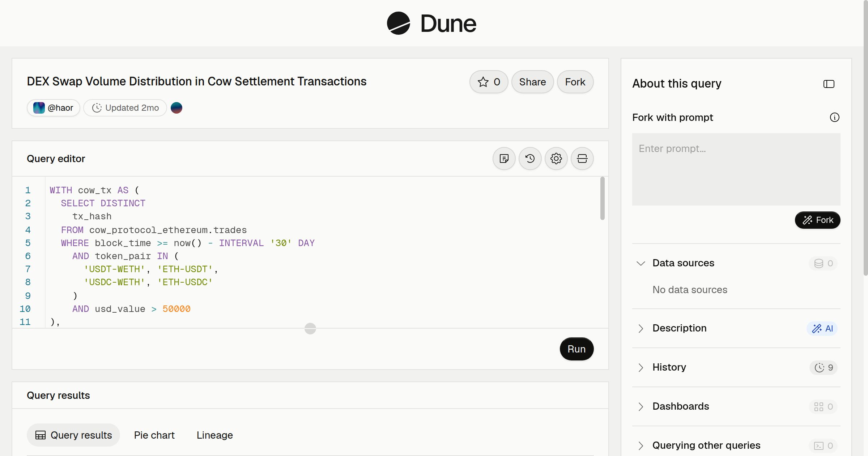The image size is (868, 456).
Task: Toggle the editor layout icon
Action: pos(582,159)
